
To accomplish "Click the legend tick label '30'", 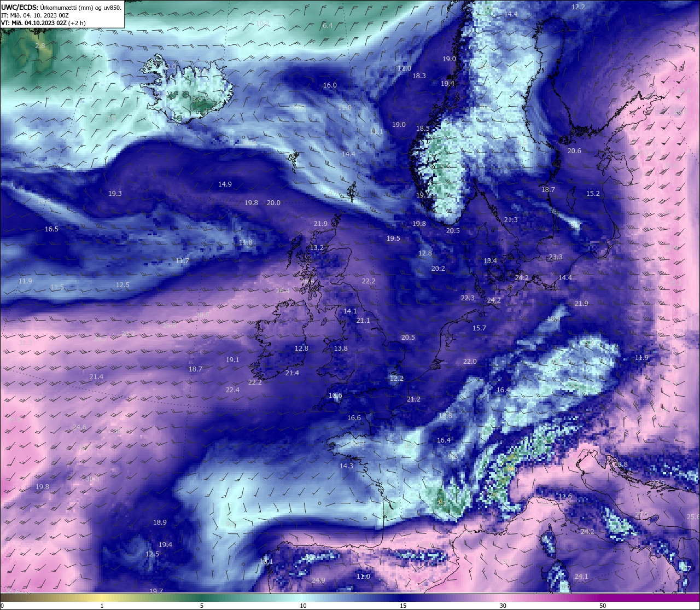I will click(503, 606).
